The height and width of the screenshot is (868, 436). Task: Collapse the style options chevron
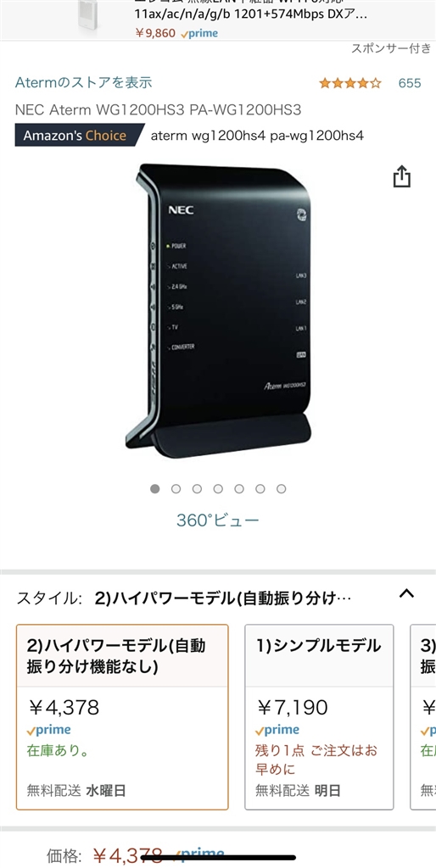[406, 594]
